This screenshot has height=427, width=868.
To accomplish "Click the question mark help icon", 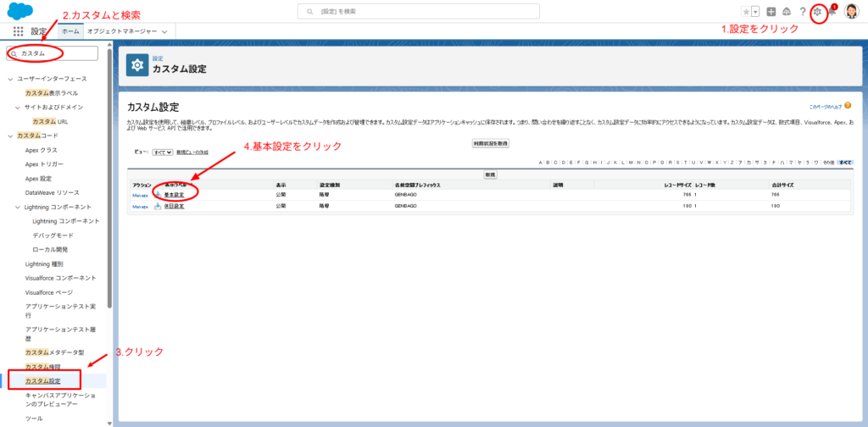I will 802,12.
